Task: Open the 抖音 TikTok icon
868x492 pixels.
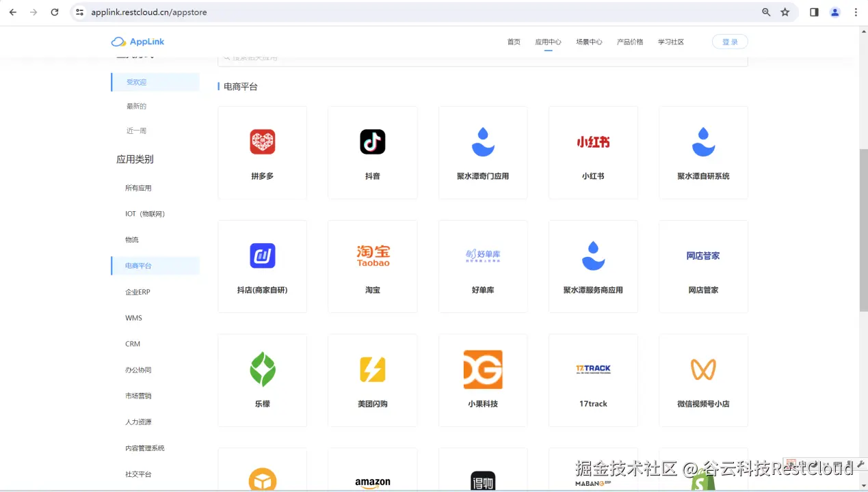Action: (x=373, y=141)
